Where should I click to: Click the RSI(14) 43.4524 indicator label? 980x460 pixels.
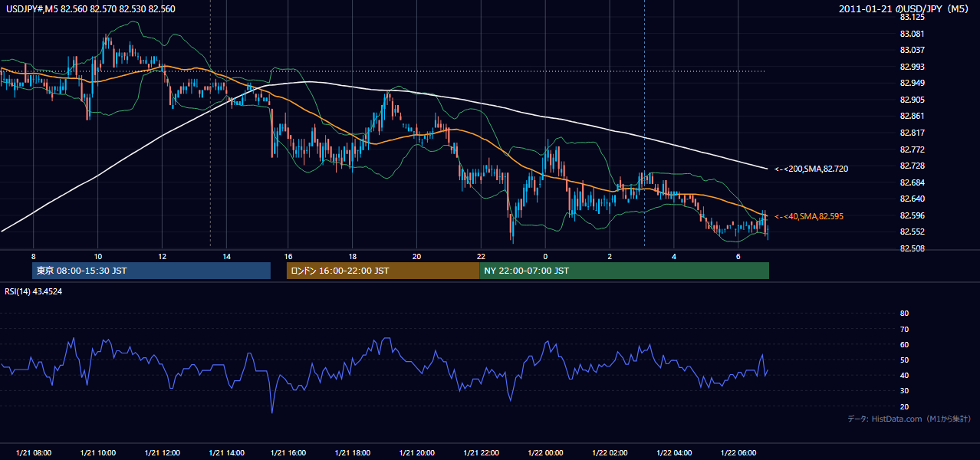coord(34,291)
